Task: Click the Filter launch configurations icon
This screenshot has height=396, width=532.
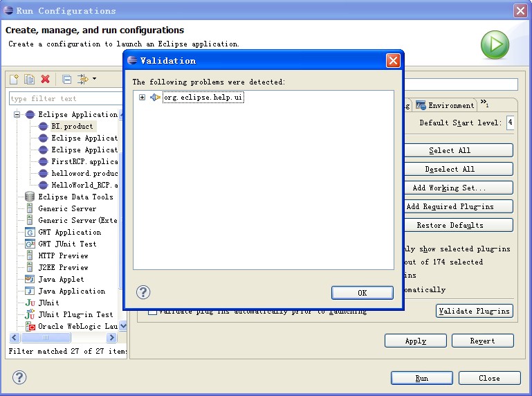Action: tap(82, 79)
